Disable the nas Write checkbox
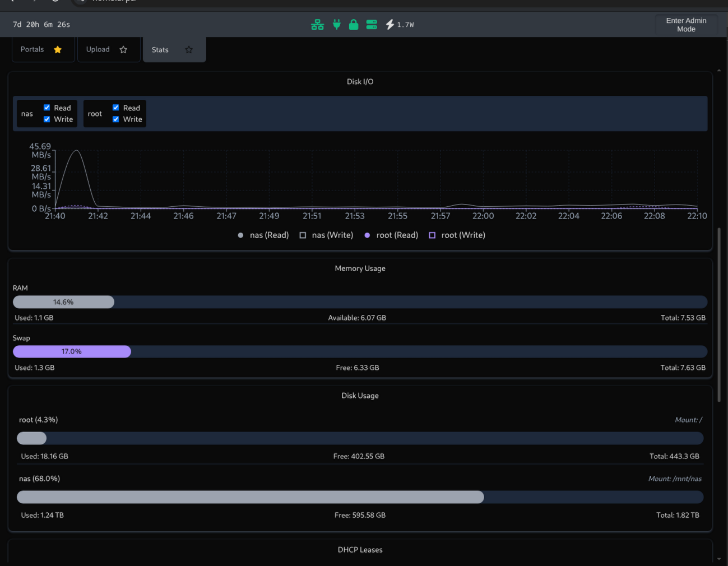Image resolution: width=728 pixels, height=566 pixels. (47, 119)
